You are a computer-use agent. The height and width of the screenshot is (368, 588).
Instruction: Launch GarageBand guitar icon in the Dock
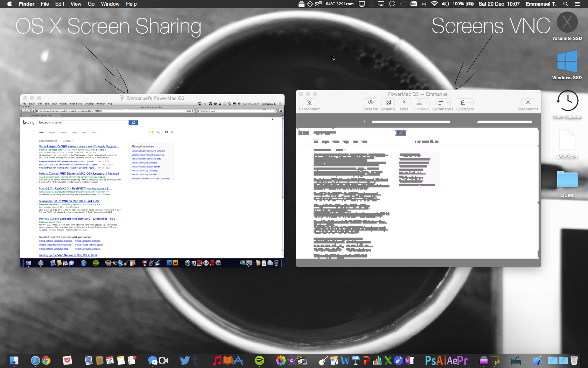coord(323,360)
